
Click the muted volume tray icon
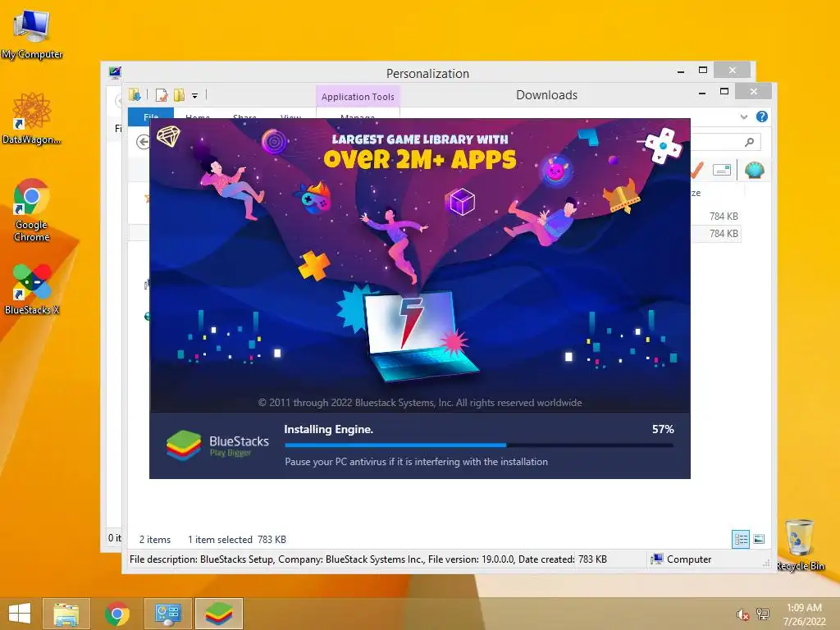742,614
